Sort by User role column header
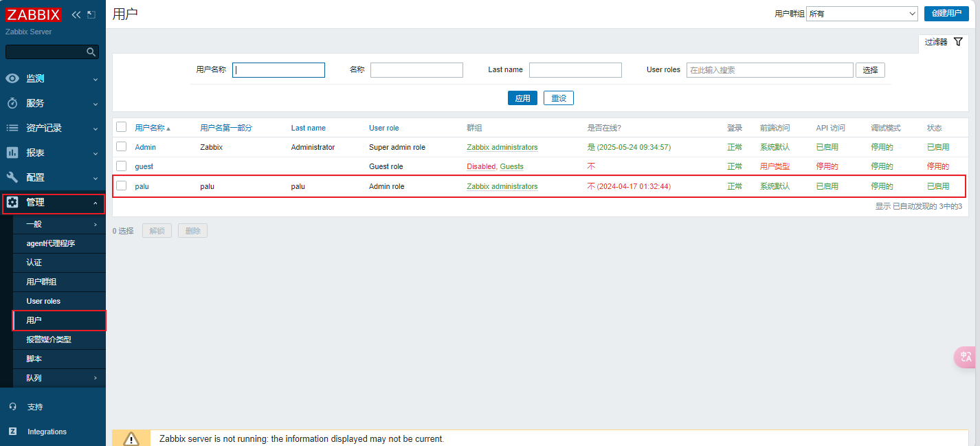The width and height of the screenshot is (980, 446). click(384, 128)
